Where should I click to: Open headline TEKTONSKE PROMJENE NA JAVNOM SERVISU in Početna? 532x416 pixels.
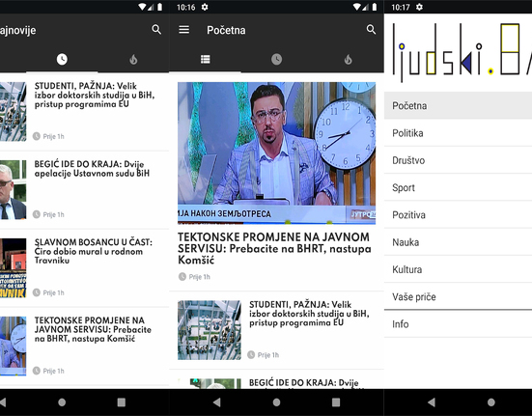pos(274,248)
